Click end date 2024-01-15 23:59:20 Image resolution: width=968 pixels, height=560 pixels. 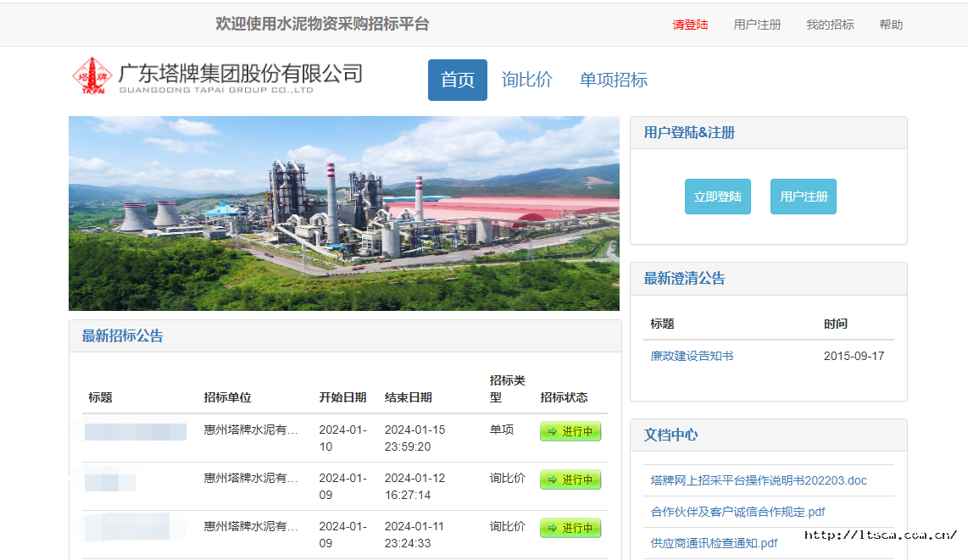(x=414, y=438)
